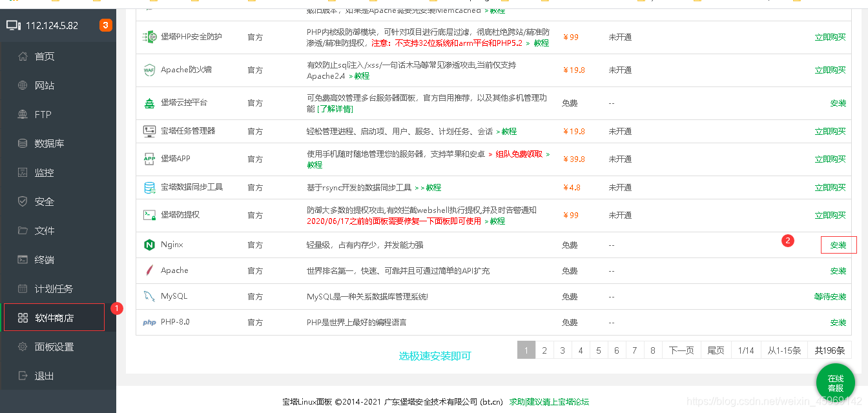Viewport: 868px width, 413px height.
Task: Select current page 1 in pagination
Action: 526,350
